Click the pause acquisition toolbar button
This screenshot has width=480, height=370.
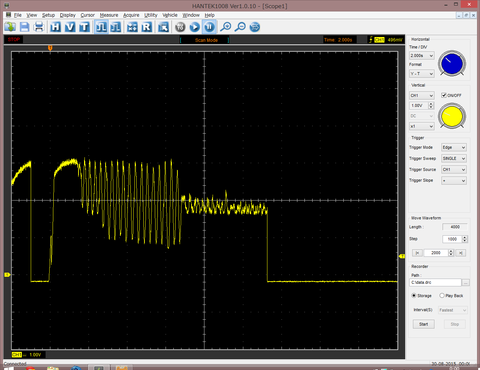click(209, 27)
